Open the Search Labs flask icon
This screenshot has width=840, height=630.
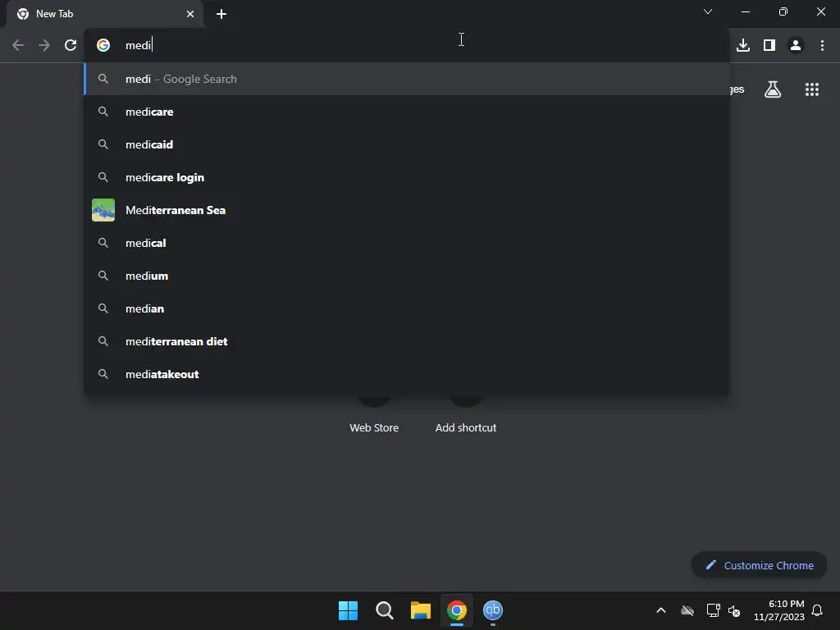tap(773, 89)
